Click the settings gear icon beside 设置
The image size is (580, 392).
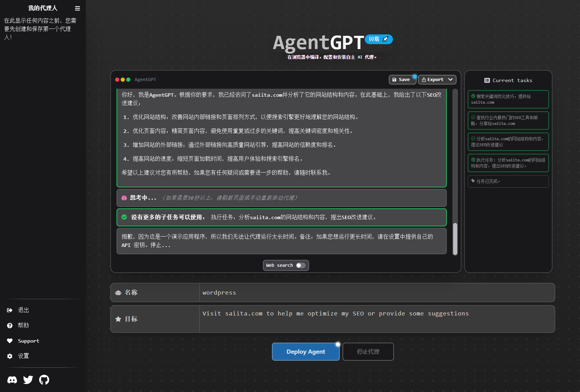point(10,356)
